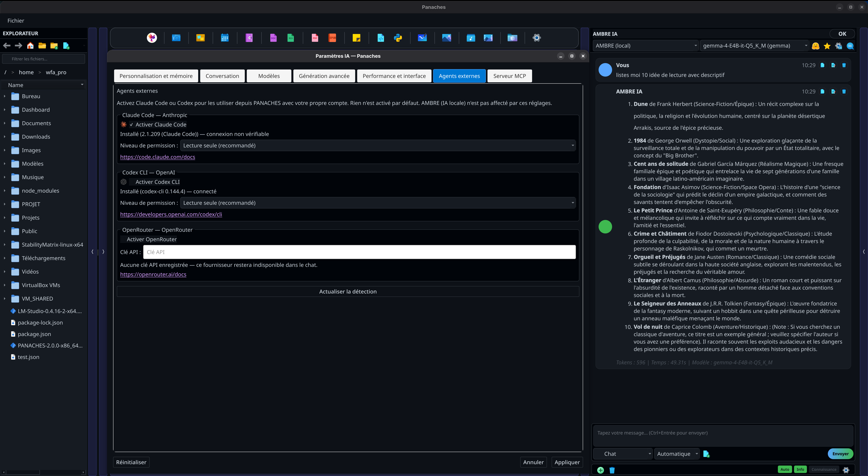Open the code.claude.com/docs link
The image size is (868, 476).
(158, 157)
